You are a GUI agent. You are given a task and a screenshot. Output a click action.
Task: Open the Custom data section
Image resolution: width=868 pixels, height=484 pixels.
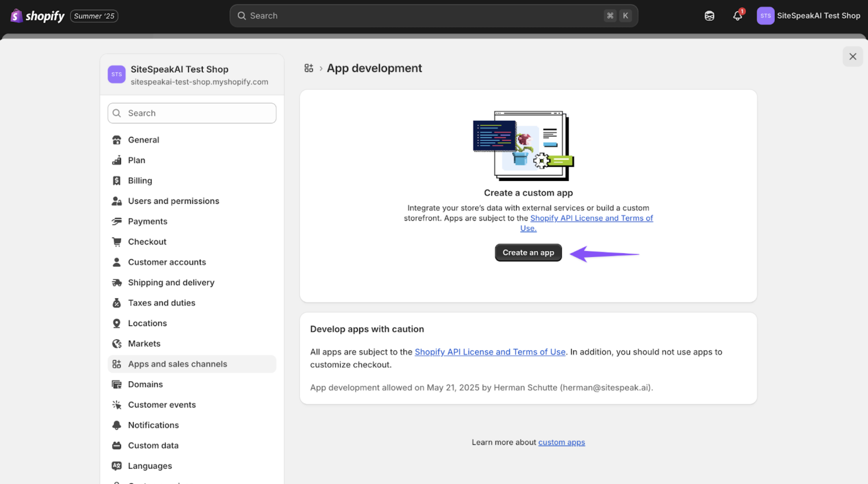tap(153, 445)
